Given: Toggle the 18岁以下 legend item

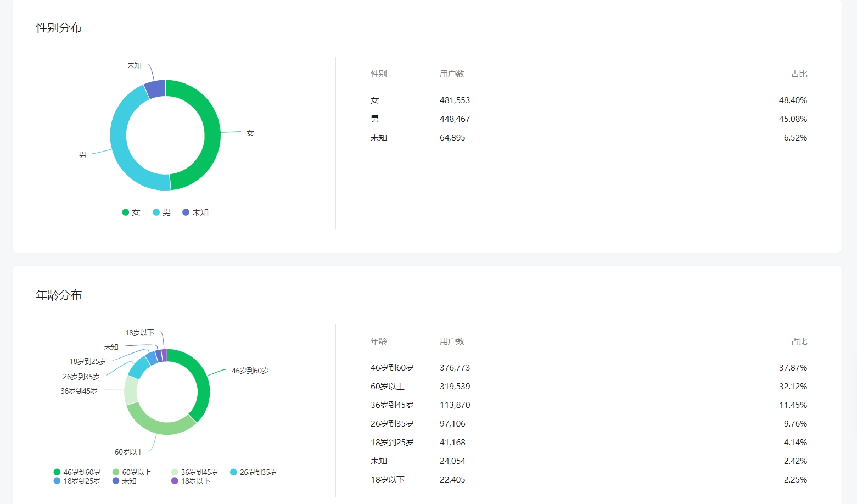Looking at the screenshot, I should pyautogui.click(x=191, y=481).
